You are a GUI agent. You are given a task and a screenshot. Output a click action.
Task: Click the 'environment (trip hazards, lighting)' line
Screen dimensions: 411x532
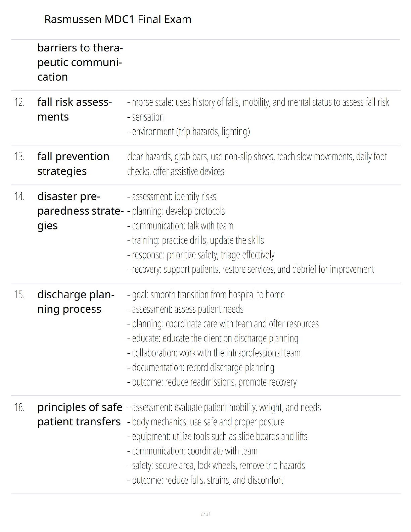tap(188, 131)
